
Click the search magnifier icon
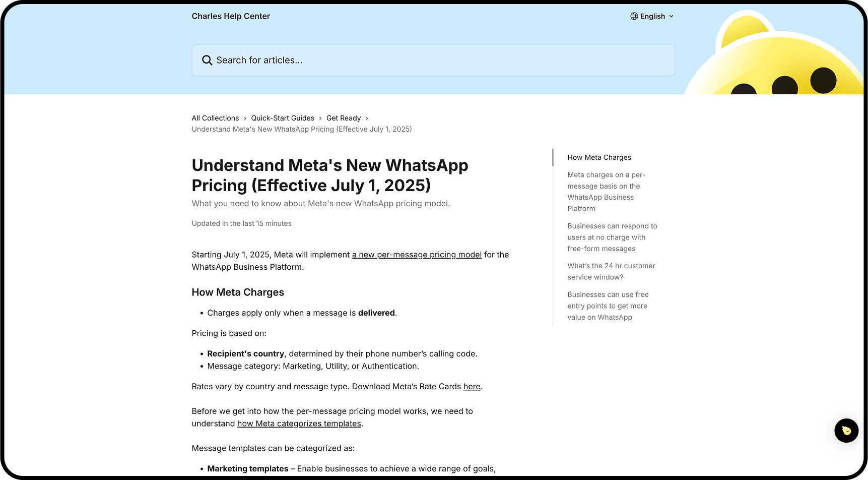click(207, 61)
